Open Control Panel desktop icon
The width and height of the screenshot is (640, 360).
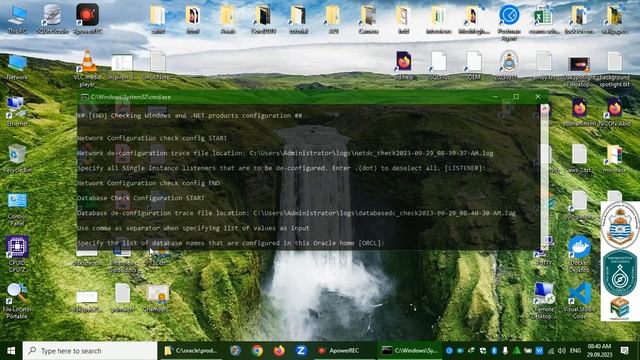[17, 208]
